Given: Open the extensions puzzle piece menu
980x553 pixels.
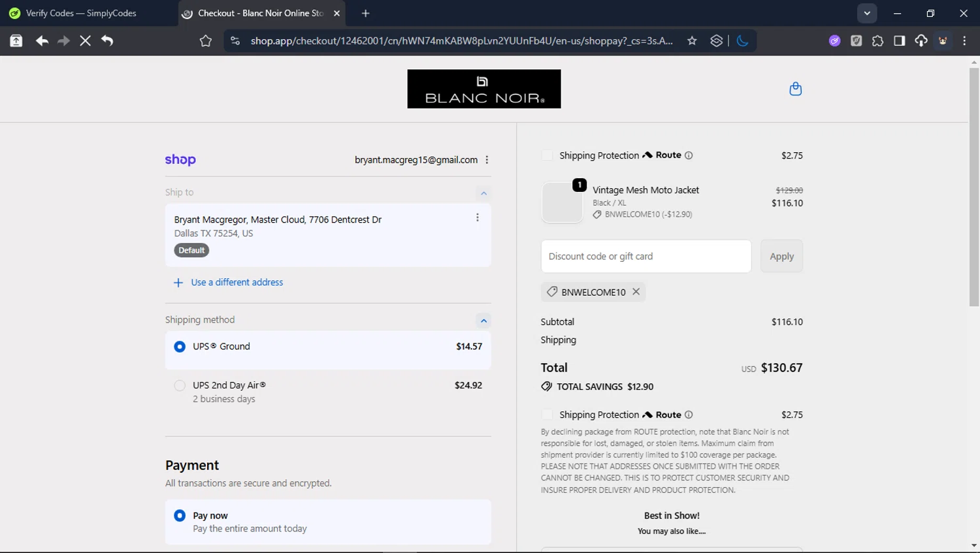Looking at the screenshot, I should point(877,40).
